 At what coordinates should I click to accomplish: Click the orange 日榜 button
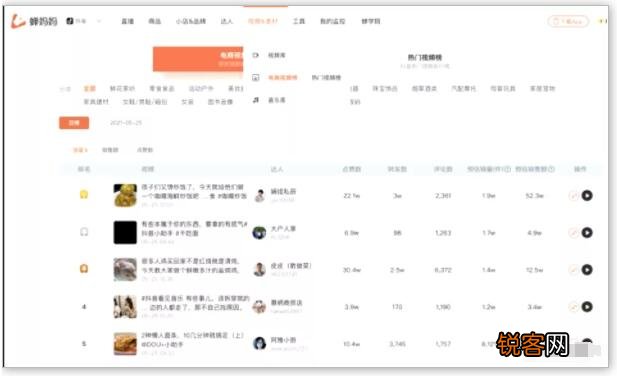(x=74, y=123)
